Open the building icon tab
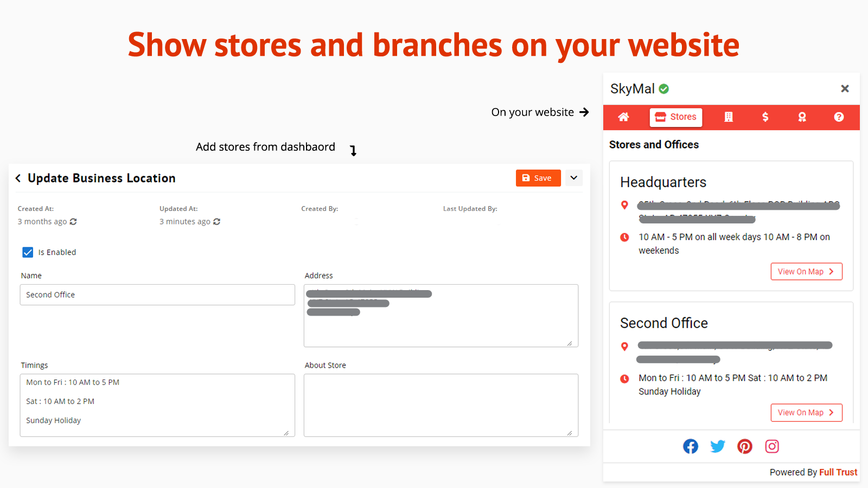Image resolution: width=868 pixels, height=488 pixels. pos(729,117)
